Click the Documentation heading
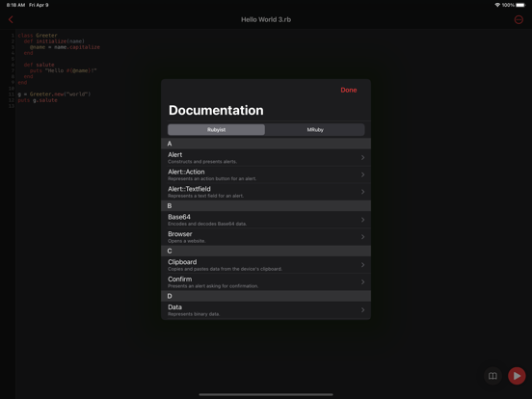The width and height of the screenshot is (532, 399). pyautogui.click(x=216, y=110)
